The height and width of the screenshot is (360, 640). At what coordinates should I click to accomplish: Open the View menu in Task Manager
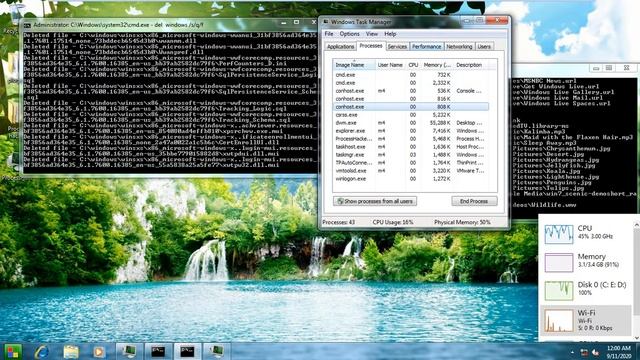click(371, 34)
